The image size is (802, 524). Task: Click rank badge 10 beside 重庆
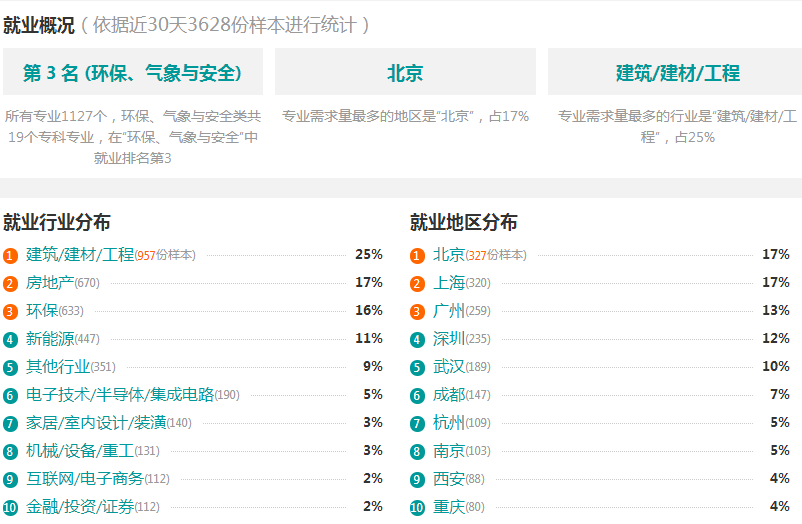417,508
